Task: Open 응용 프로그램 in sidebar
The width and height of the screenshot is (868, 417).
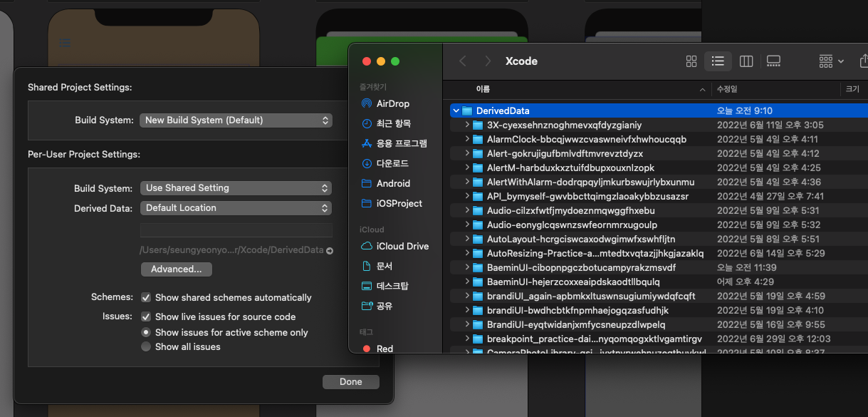Action: [x=395, y=143]
